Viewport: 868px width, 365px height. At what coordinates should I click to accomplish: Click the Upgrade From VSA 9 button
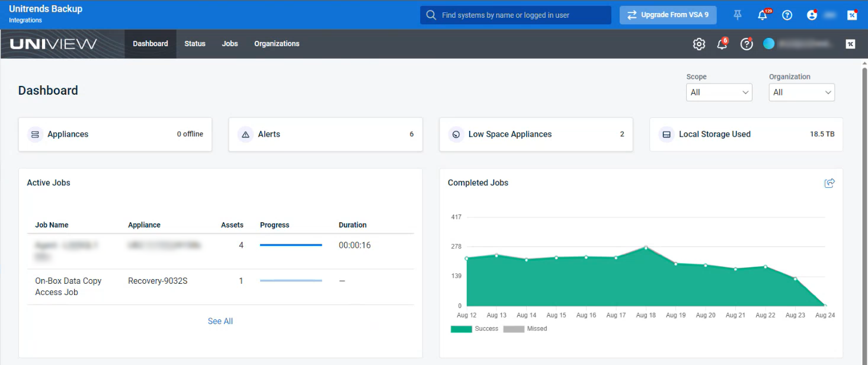(668, 15)
